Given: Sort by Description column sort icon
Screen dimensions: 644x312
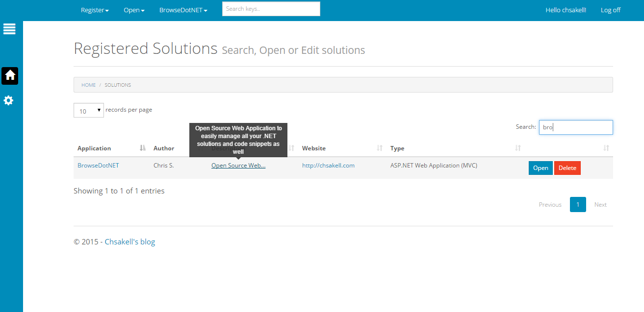Looking at the screenshot, I should coord(292,148).
